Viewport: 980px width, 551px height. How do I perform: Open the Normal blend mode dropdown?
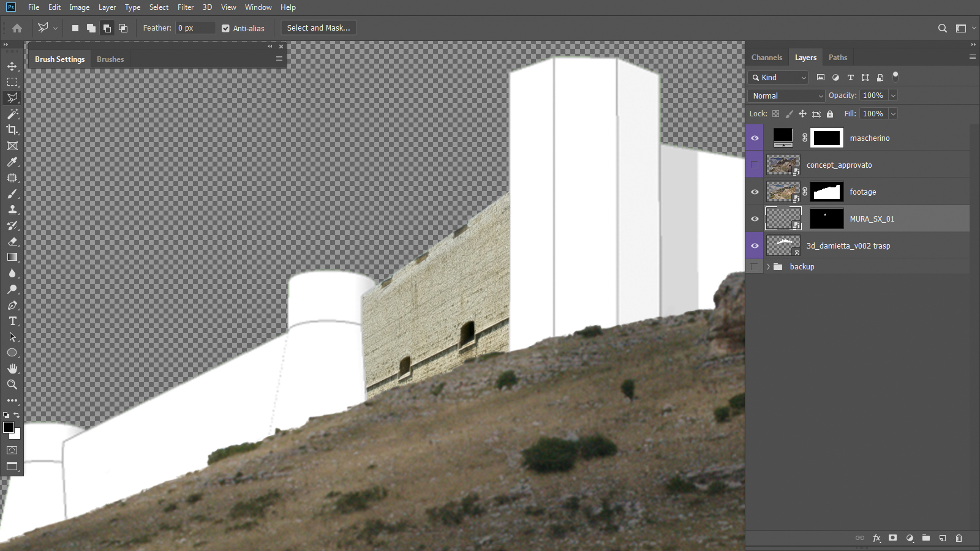(787, 96)
